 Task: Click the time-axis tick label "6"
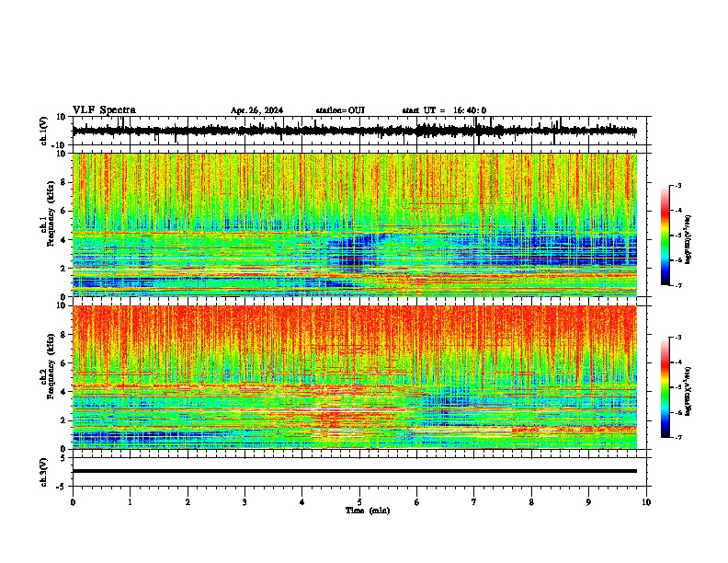tap(417, 502)
